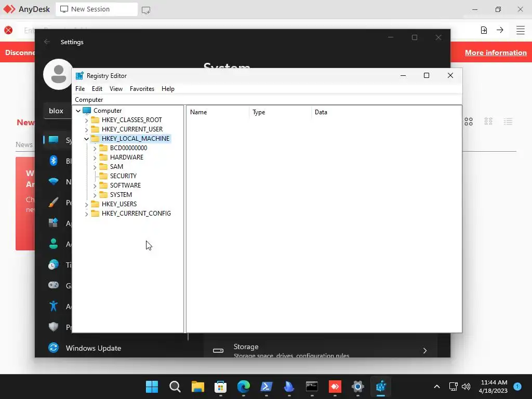The width and height of the screenshot is (532, 399).
Task: Expand the SAM subkey
Action: tap(95, 167)
